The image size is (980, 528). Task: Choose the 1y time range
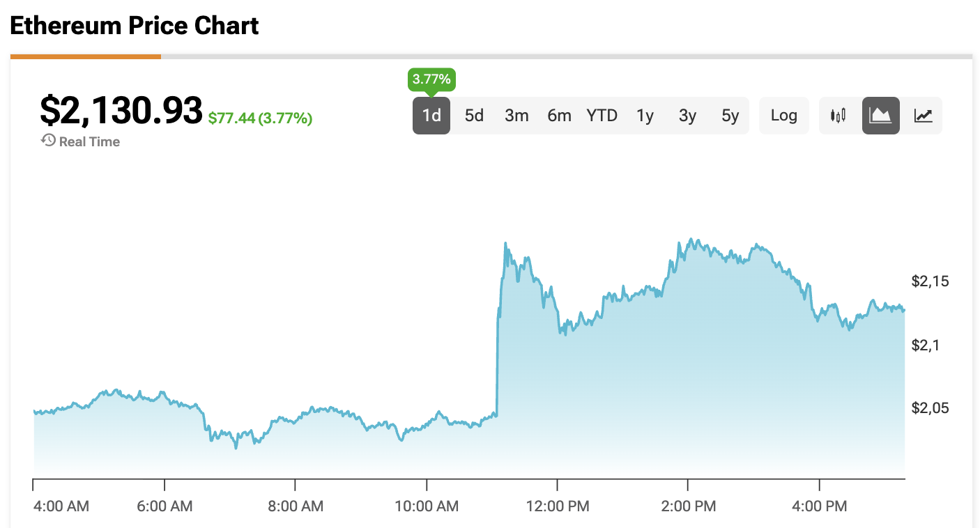pyautogui.click(x=645, y=116)
